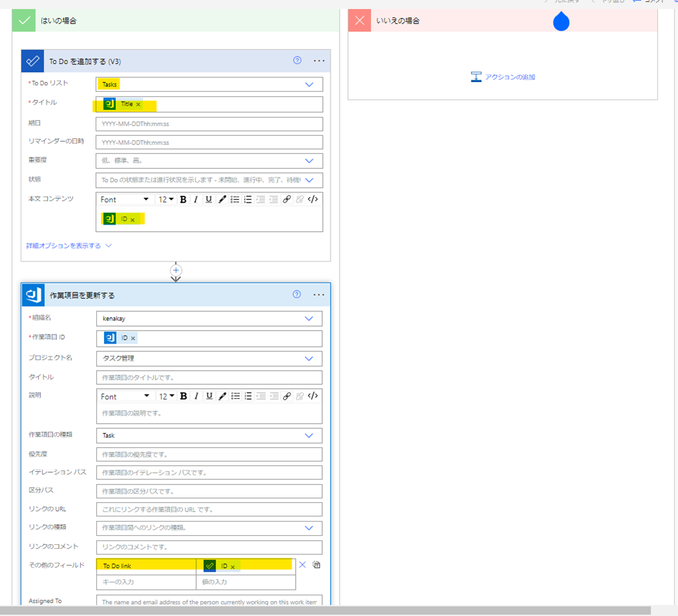Open the 作業項目の種類 dropdown
Image resolution: width=678 pixels, height=616 pixels.
(309, 435)
